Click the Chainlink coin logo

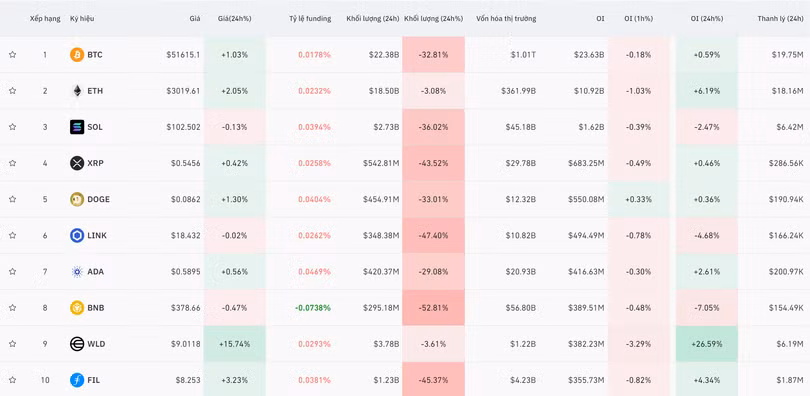[77, 235]
